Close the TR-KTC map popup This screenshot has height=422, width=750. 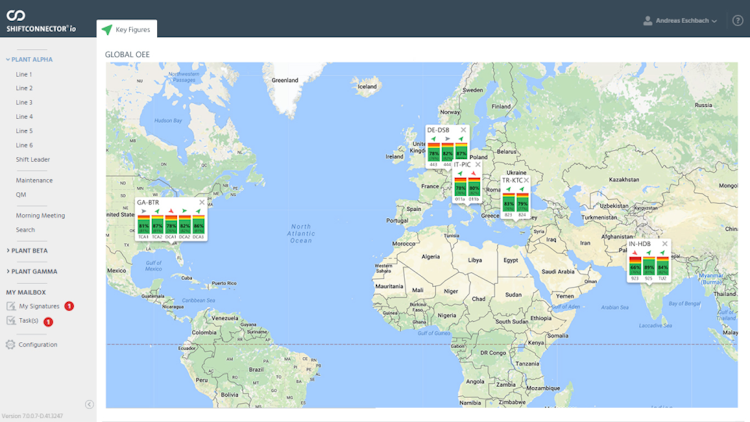tap(526, 180)
